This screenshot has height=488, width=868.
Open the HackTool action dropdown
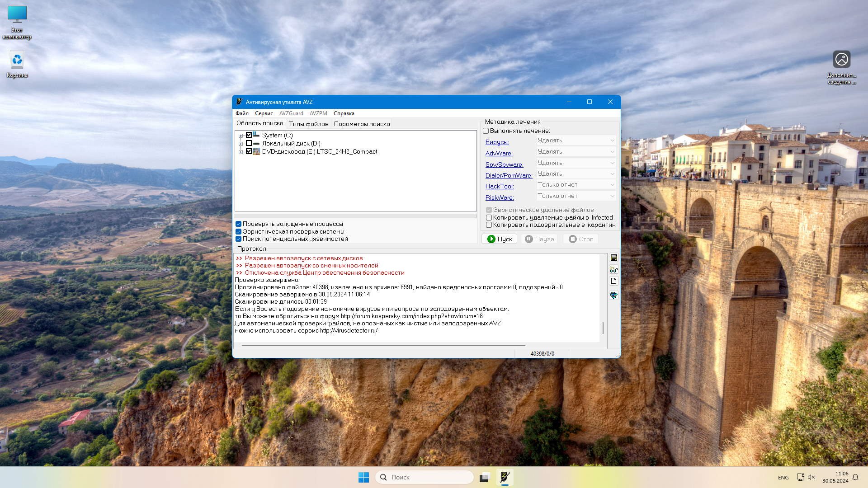576,185
